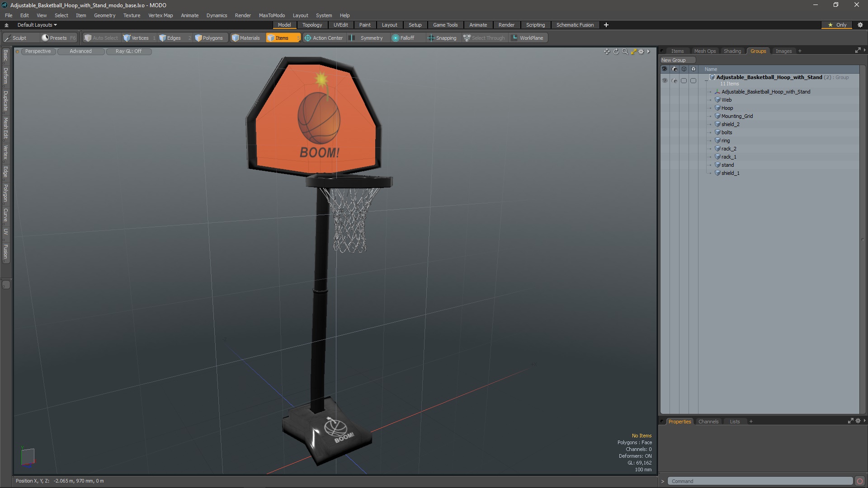Tick the group's selectable checkbox
The image size is (868, 488).
(x=684, y=80)
